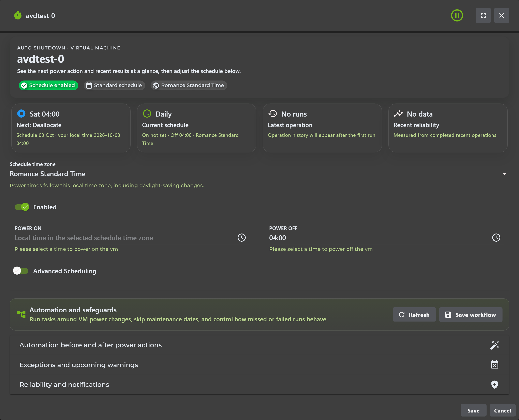Screen dimensions: 519x420
Task: Open the Schedule time zone dropdown
Action: (259, 174)
